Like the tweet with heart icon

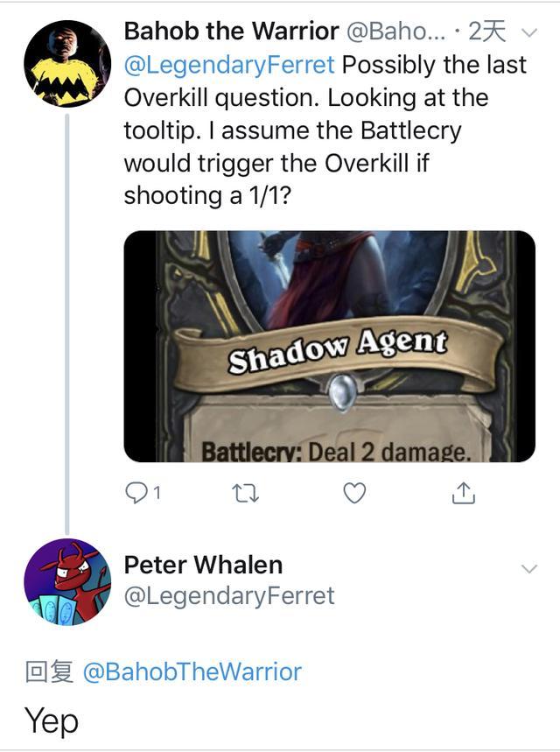(353, 494)
